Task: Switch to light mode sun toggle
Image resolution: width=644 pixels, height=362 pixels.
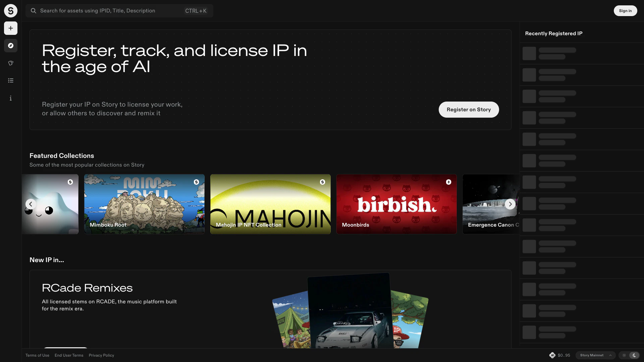Action: point(624,355)
